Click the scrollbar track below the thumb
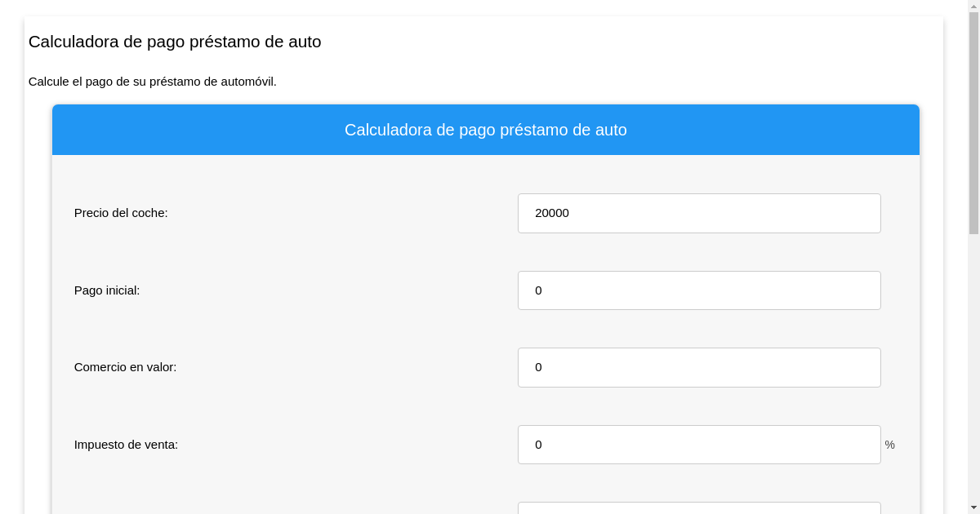980x514 pixels. (974, 367)
